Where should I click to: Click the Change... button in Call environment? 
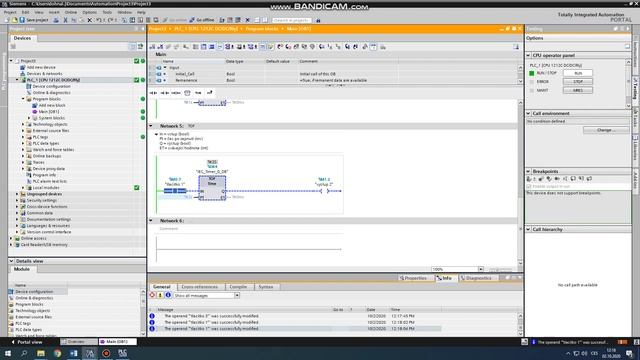pyautogui.click(x=606, y=130)
